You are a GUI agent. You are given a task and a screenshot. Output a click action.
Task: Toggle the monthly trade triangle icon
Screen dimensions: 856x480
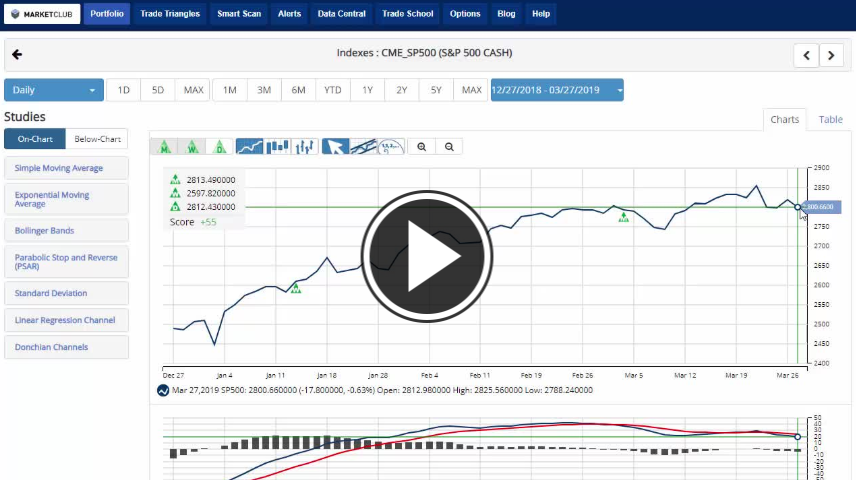[x=164, y=147]
